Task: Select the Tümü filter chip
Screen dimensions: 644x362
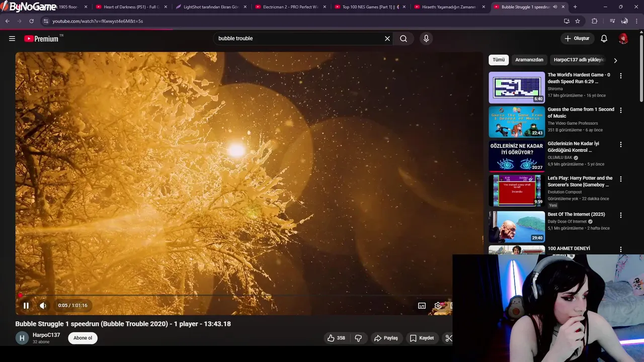Action: click(499, 60)
